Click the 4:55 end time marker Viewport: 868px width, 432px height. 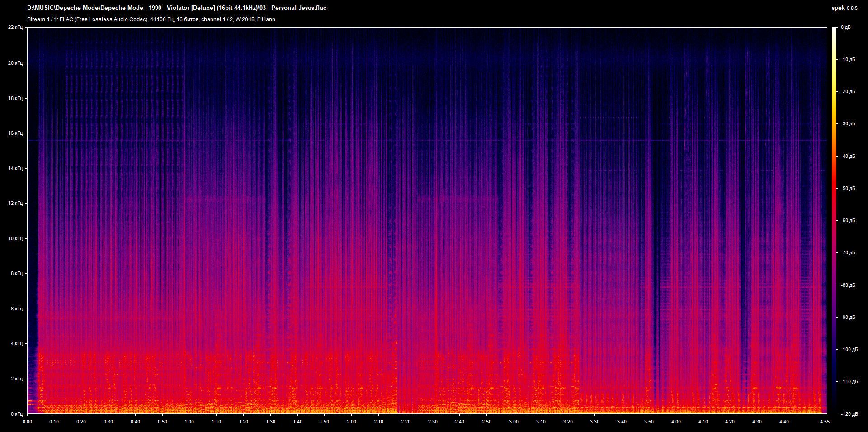tap(825, 422)
